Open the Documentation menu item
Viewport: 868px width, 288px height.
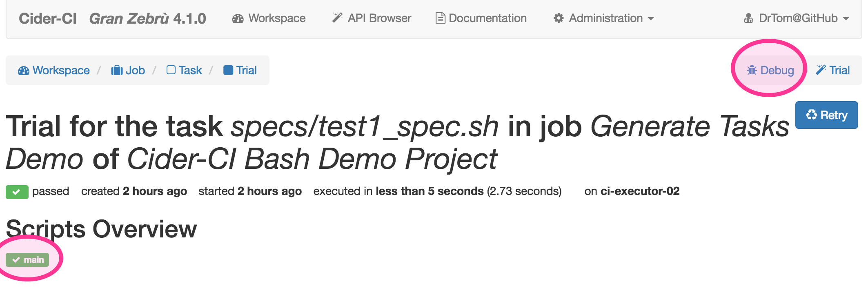click(x=481, y=18)
